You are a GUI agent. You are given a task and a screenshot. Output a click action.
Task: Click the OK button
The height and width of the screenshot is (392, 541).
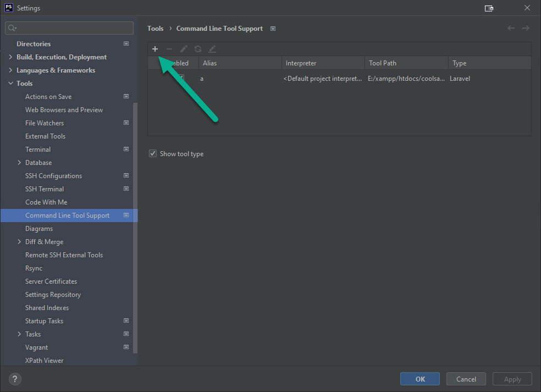coord(419,379)
